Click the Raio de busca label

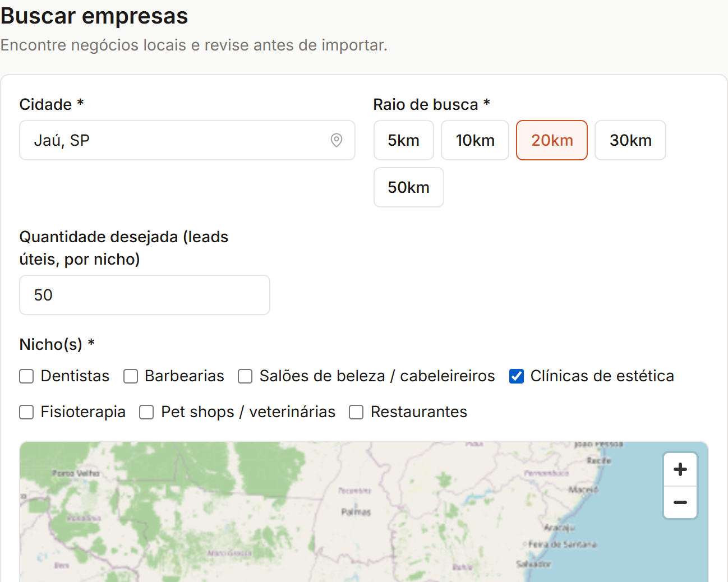tap(432, 104)
